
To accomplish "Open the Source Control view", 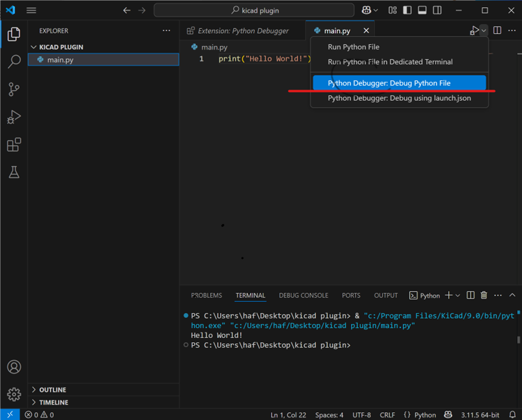I will (x=14, y=89).
